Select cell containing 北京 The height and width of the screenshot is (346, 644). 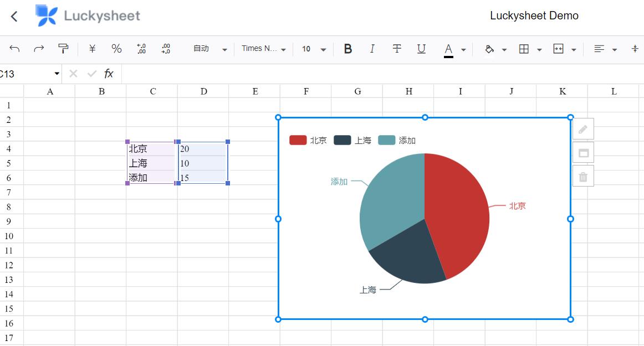[151, 148]
